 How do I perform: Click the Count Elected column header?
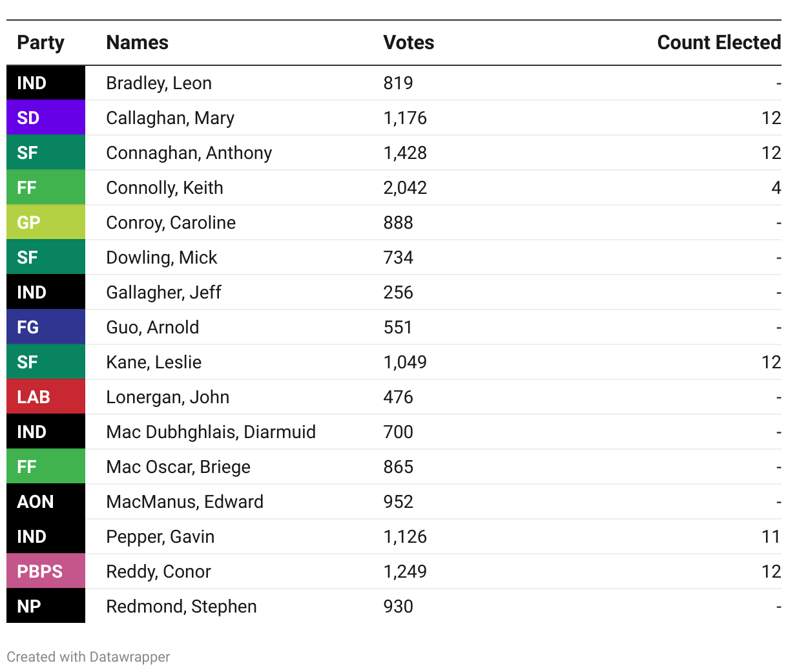[x=718, y=43]
